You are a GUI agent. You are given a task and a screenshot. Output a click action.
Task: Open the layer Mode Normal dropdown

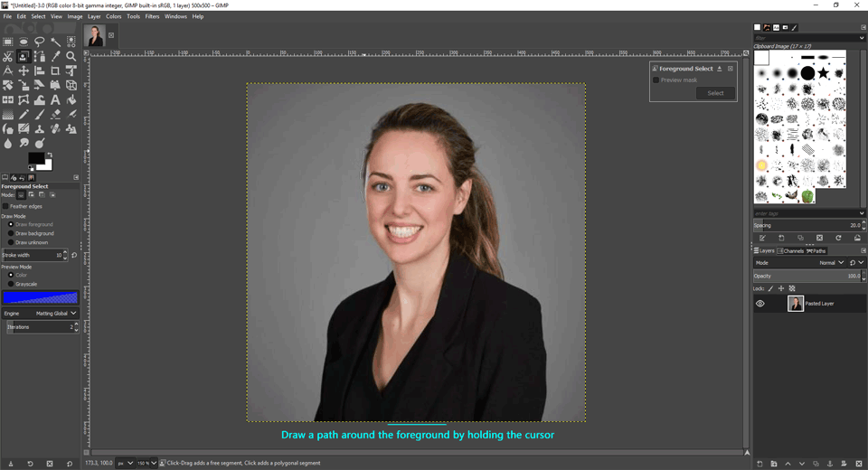[800, 263]
